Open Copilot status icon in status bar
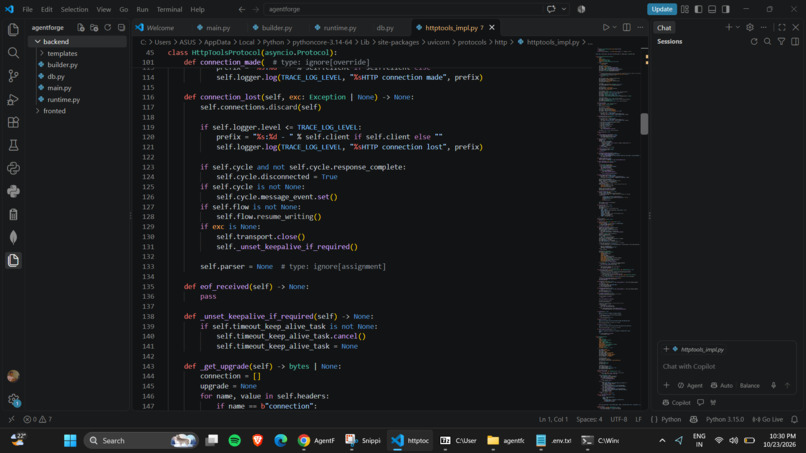806x453 pixels. [693, 419]
